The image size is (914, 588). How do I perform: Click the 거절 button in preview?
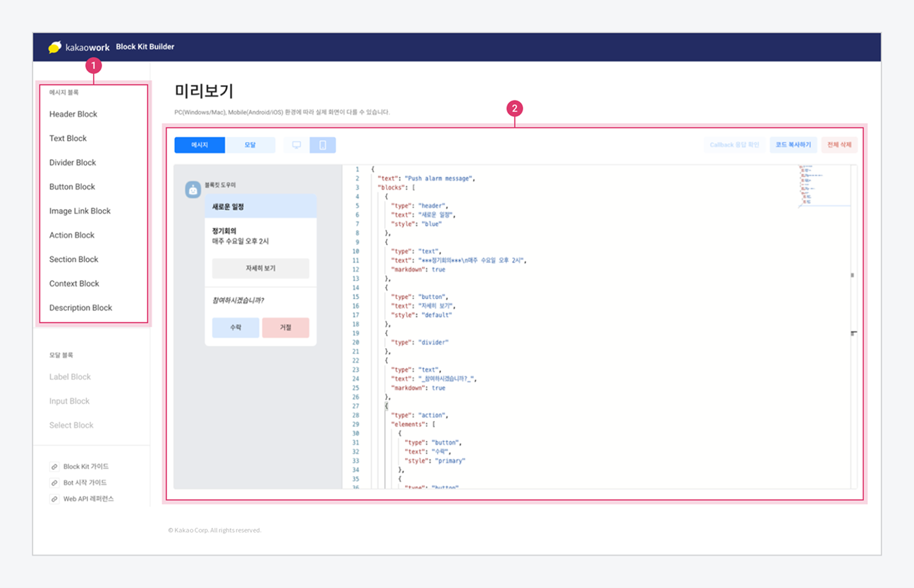pos(286,327)
